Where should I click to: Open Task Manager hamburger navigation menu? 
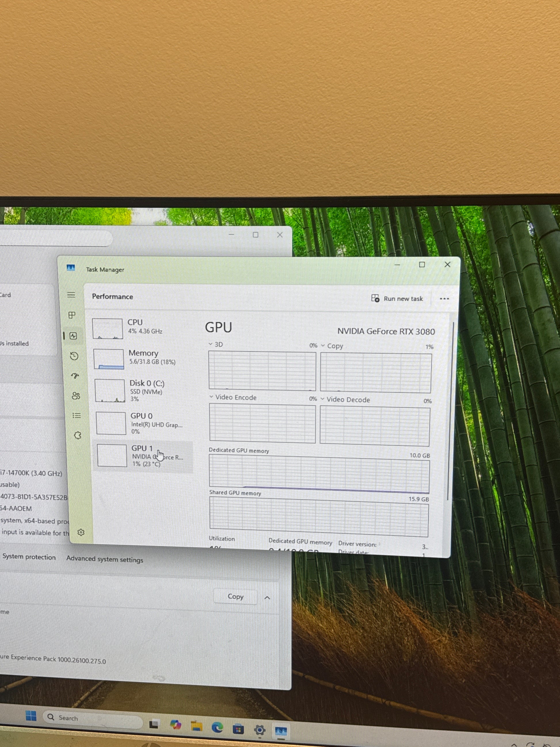tap(71, 295)
